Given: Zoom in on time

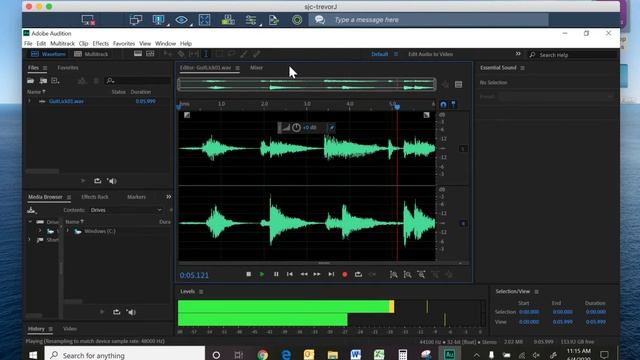Looking at the screenshot, I should click(x=421, y=275).
